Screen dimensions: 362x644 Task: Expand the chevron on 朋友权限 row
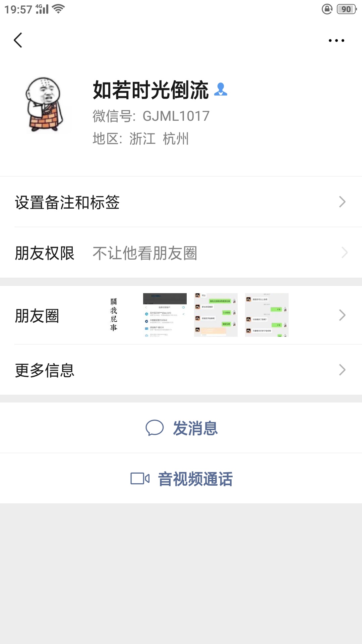click(344, 253)
